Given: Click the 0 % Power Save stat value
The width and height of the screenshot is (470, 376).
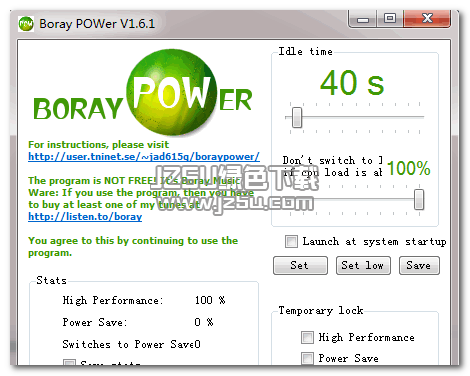Looking at the screenshot, I should (204, 322).
